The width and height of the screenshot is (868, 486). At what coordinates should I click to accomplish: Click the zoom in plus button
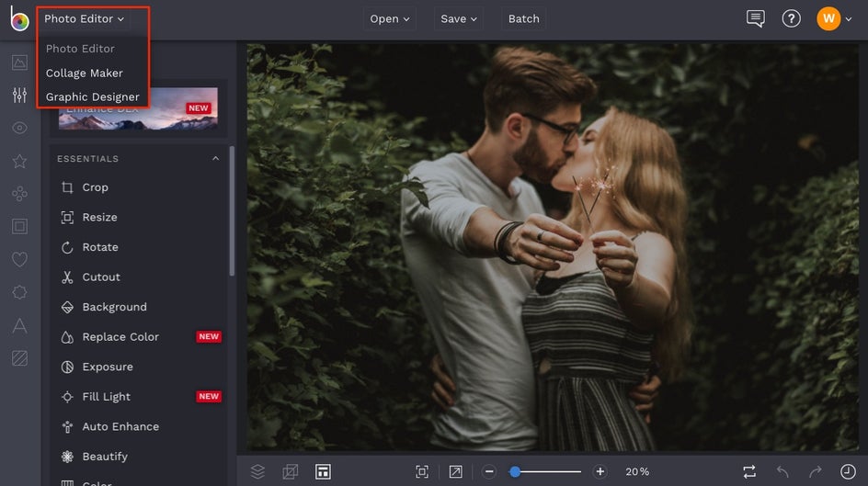click(x=600, y=471)
